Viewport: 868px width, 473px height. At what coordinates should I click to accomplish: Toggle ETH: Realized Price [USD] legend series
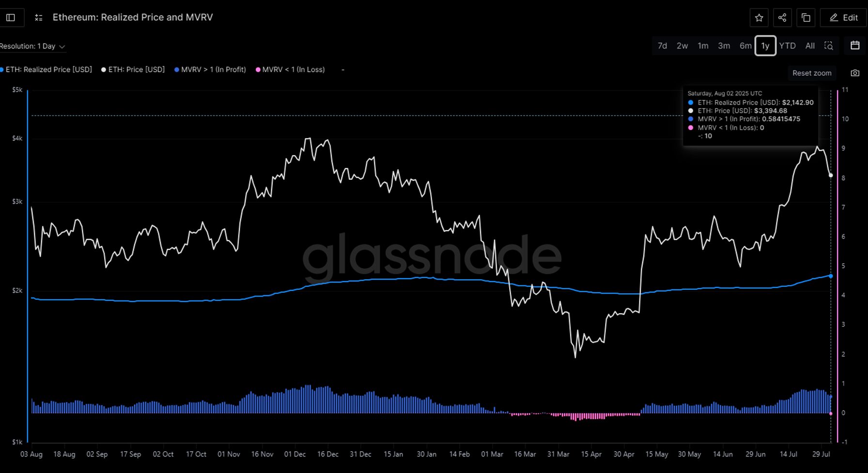point(46,69)
